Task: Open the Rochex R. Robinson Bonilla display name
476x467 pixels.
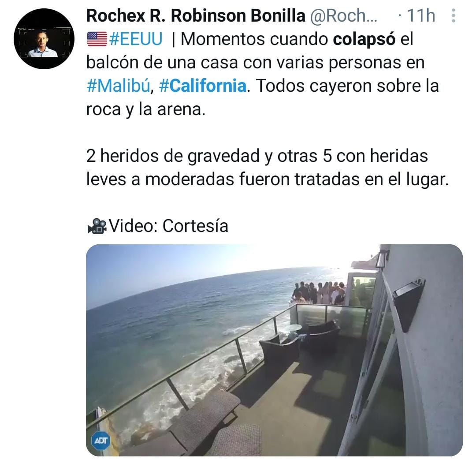Action: click(x=196, y=15)
